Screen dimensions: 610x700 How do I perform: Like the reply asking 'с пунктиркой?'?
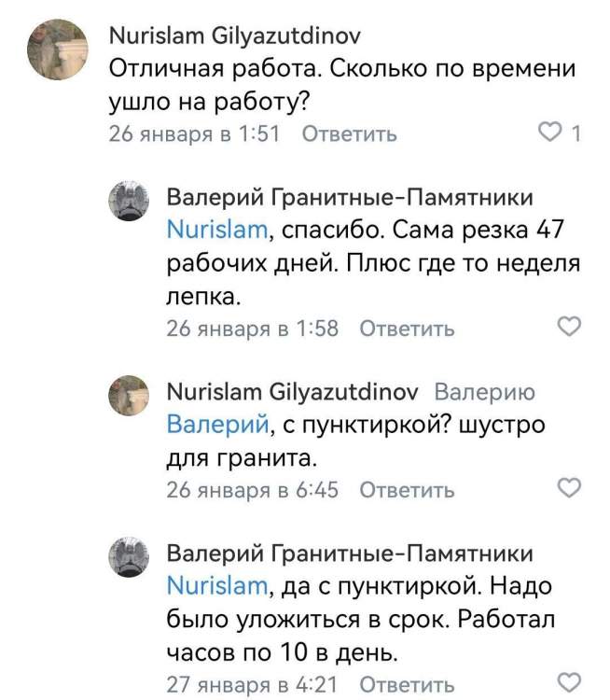point(568,488)
